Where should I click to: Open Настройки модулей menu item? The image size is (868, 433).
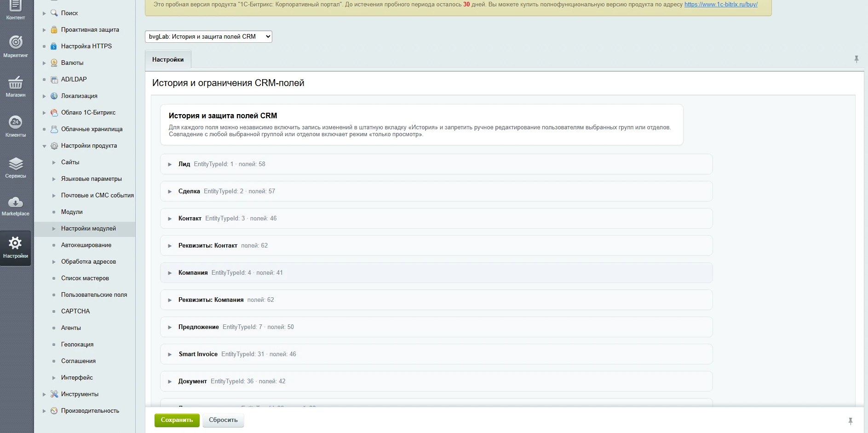[88, 228]
